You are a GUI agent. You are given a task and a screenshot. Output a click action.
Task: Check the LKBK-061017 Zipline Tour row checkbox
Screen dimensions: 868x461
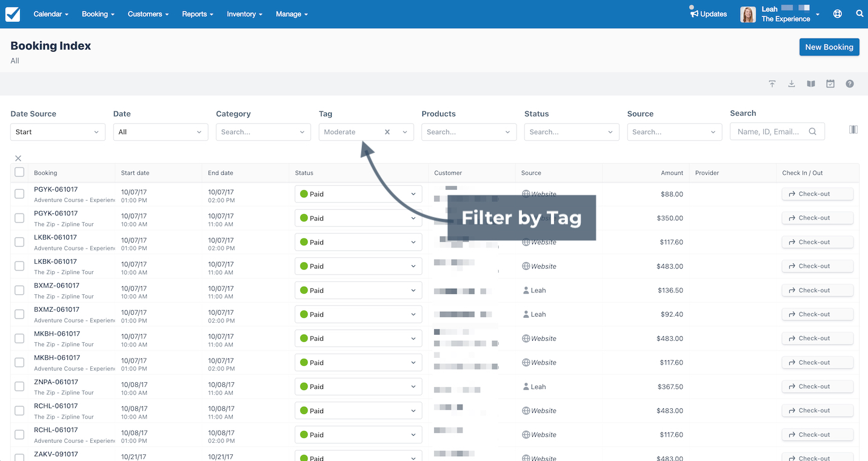[19, 266]
